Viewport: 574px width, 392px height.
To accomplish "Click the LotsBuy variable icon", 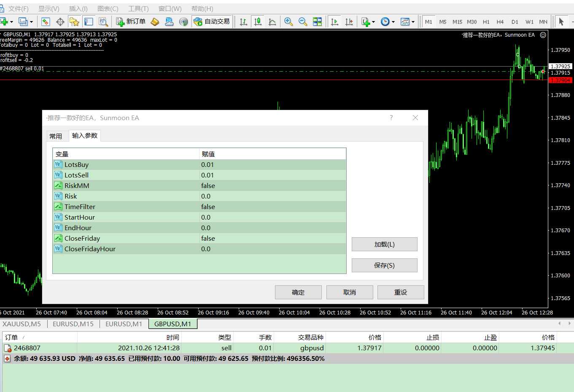I will 58,164.
